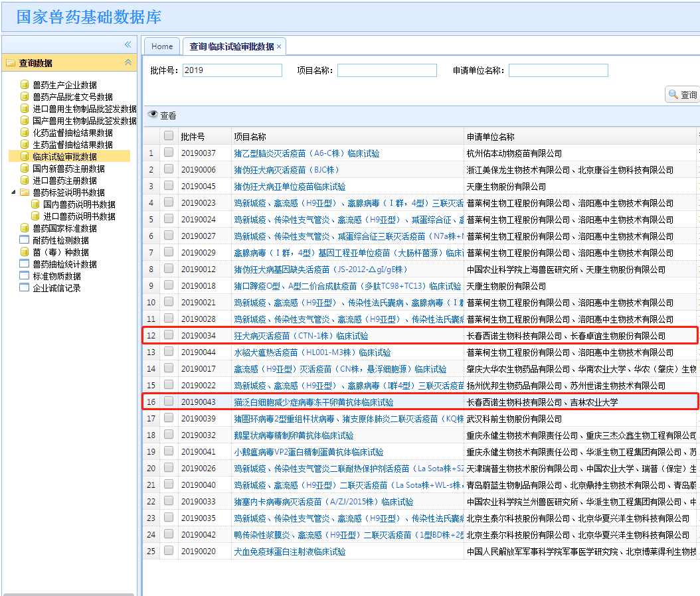Click the table icon beside 企业诚信记录
This screenshot has height=596, width=700.
pos(25,288)
